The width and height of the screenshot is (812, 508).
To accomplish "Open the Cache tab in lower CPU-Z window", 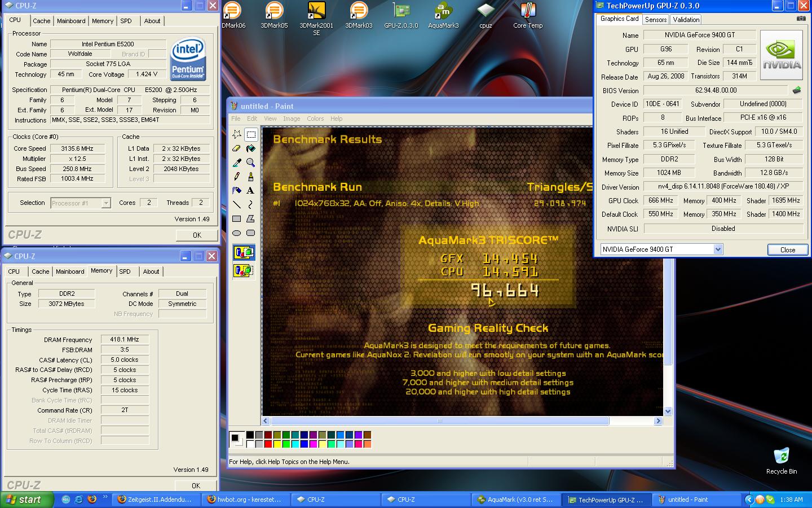I will tap(40, 271).
